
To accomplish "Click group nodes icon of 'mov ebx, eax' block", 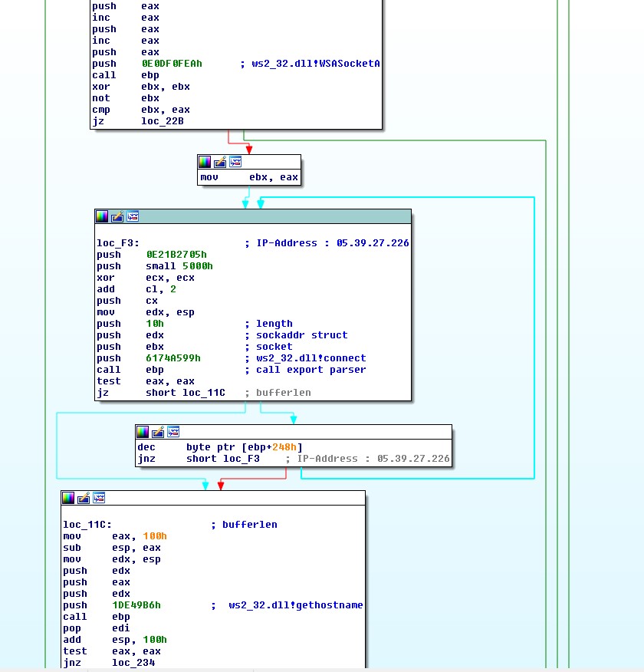I will 235,162.
